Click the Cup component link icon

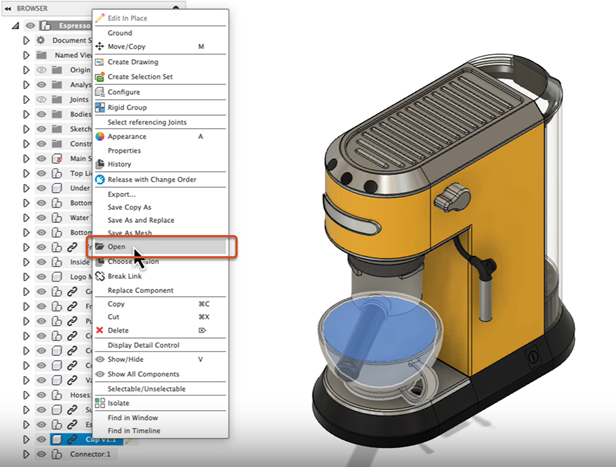coord(72,440)
